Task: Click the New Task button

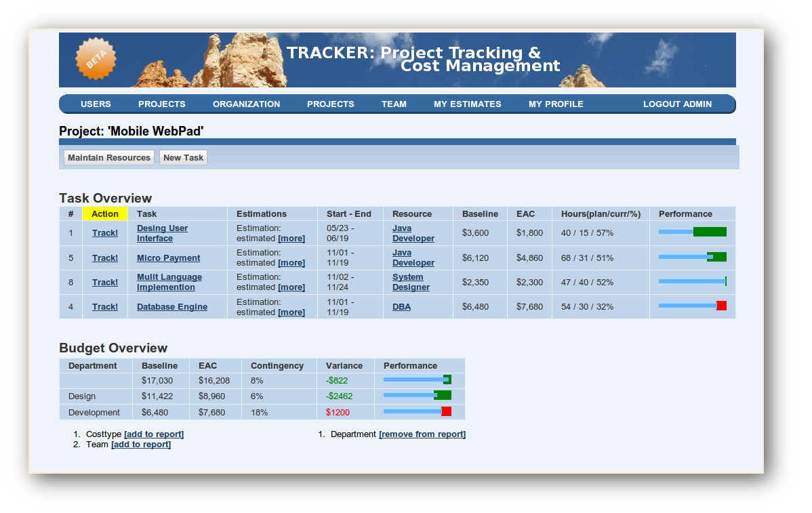Action: point(183,157)
